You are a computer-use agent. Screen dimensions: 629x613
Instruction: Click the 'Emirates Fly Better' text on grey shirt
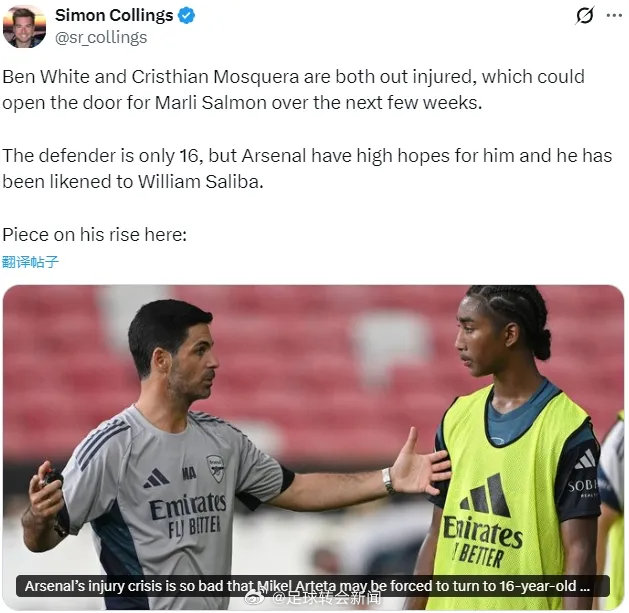tap(188, 516)
